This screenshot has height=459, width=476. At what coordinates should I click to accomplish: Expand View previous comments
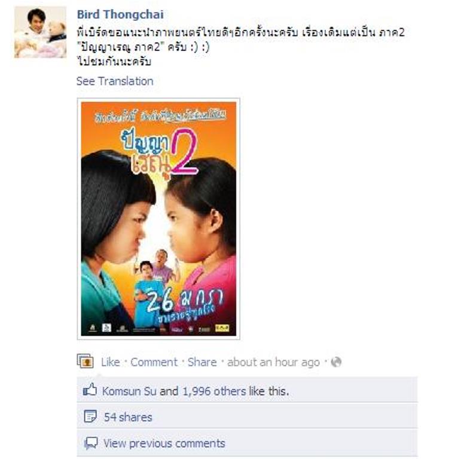click(164, 443)
